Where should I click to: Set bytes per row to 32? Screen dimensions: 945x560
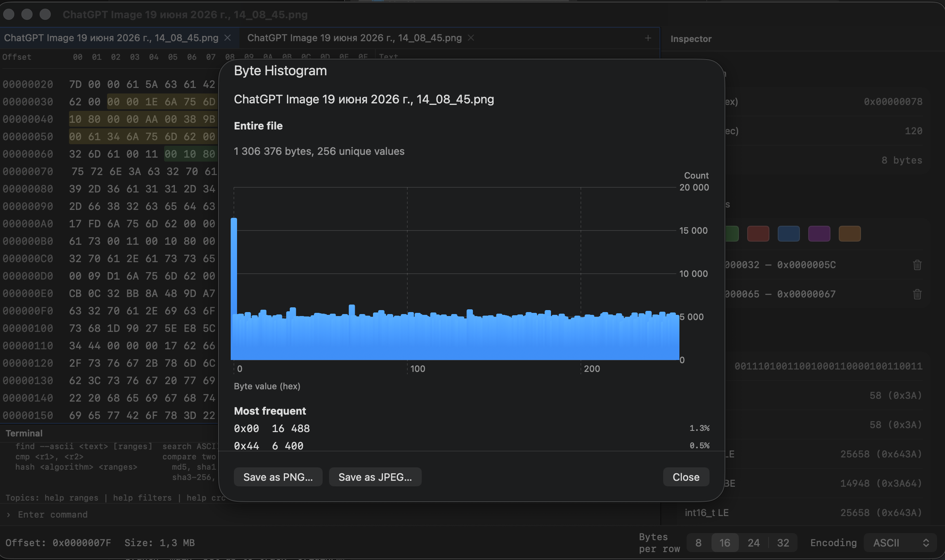[x=783, y=543]
